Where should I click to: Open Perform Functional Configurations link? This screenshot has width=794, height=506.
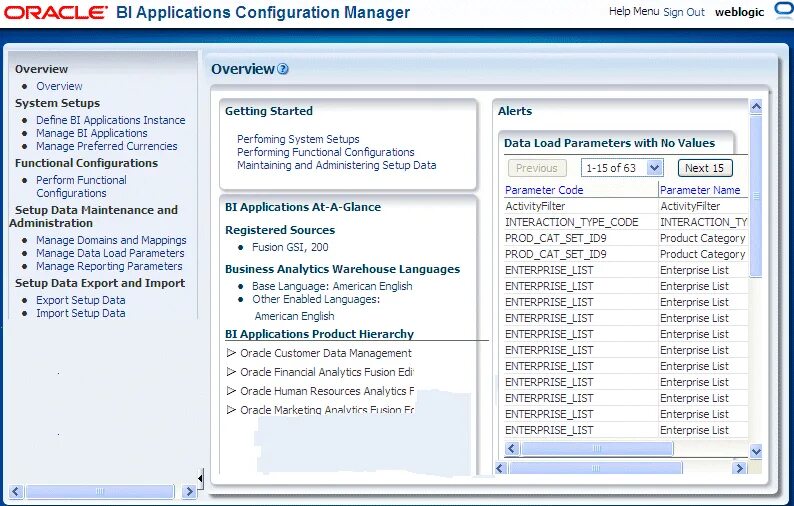point(81,186)
